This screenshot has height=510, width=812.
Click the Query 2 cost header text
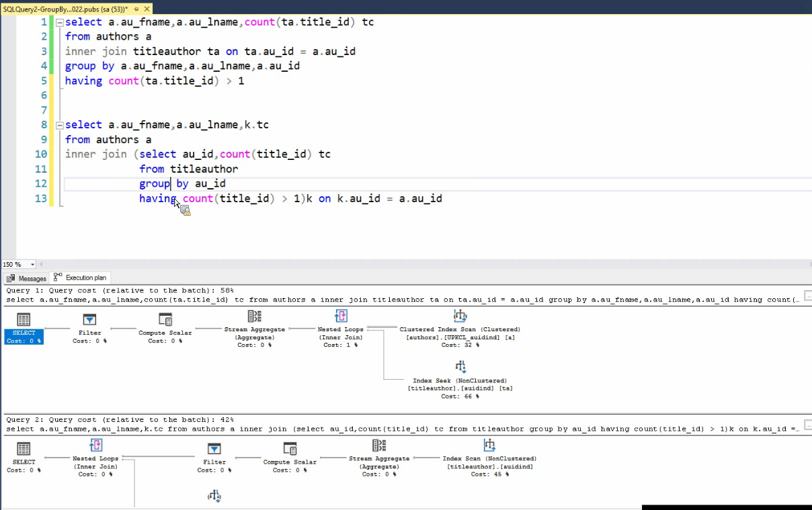(x=120, y=419)
